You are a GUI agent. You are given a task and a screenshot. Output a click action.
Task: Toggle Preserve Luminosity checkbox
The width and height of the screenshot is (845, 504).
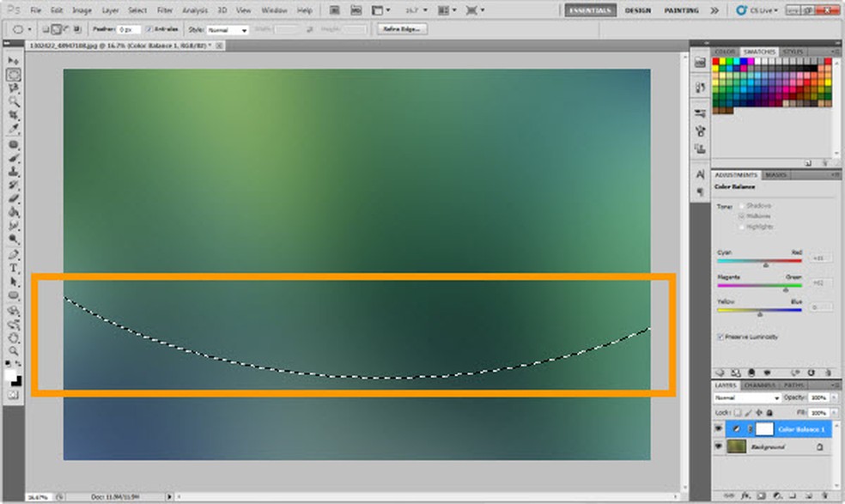coord(720,337)
